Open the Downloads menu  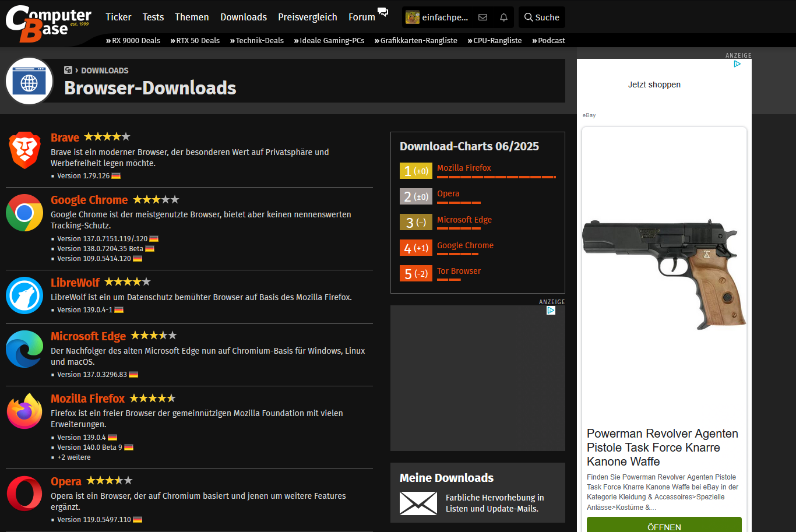(x=244, y=17)
